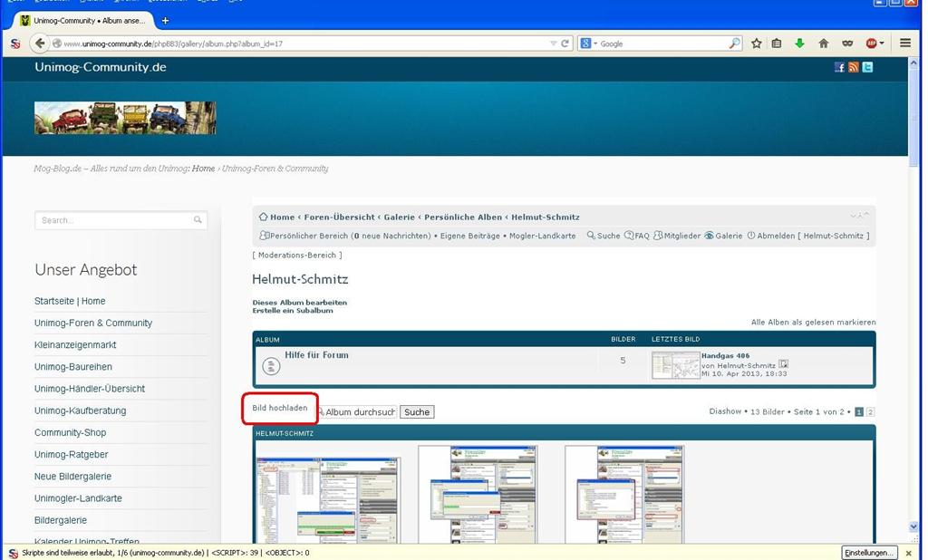Viewport: 928px width, 560px height.
Task: Expand the URL bar history dropdown
Action: point(554,43)
